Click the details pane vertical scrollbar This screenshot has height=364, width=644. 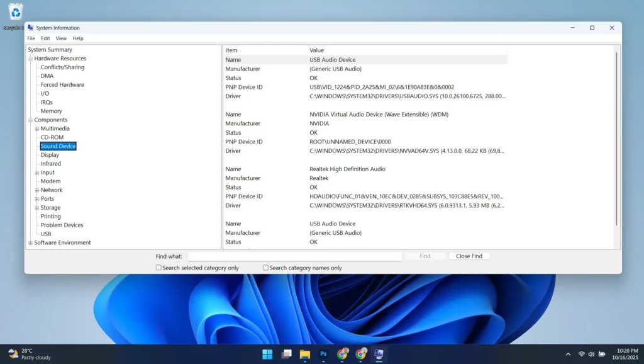[616, 139]
